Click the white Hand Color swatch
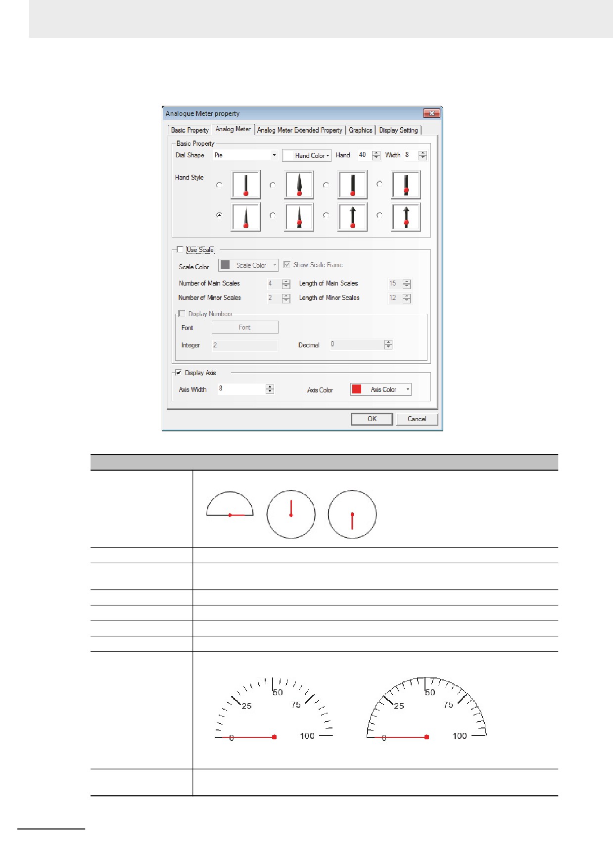Image resolution: width=613 pixels, height=868 pixels. [288, 155]
